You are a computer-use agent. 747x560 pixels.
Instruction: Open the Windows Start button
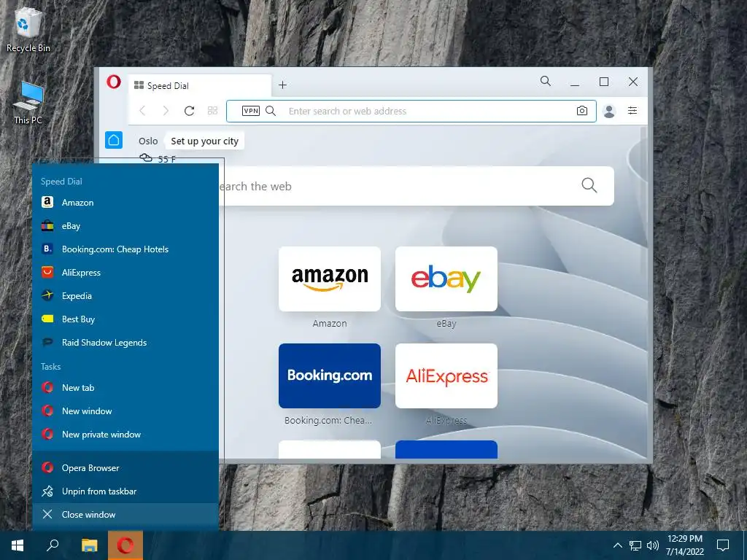pos(18,545)
